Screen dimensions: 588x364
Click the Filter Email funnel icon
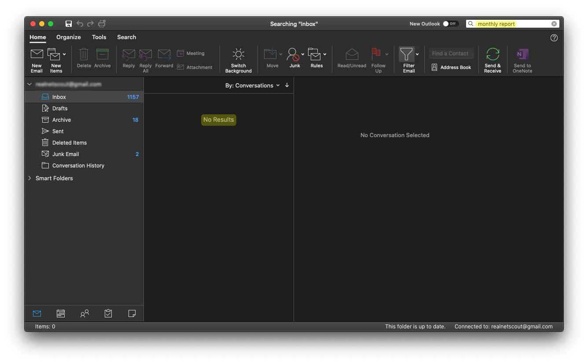[x=406, y=54]
